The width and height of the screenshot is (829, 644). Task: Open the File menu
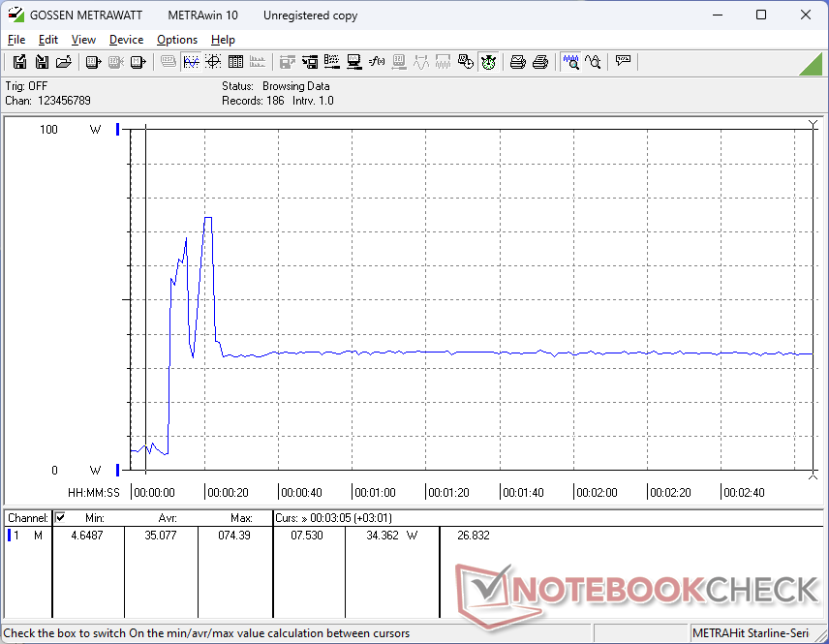point(15,40)
